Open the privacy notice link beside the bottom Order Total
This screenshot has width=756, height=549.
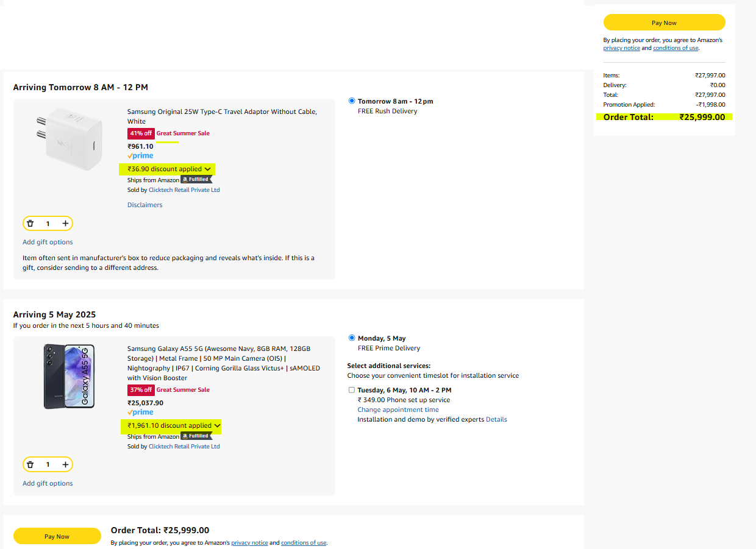pos(249,543)
